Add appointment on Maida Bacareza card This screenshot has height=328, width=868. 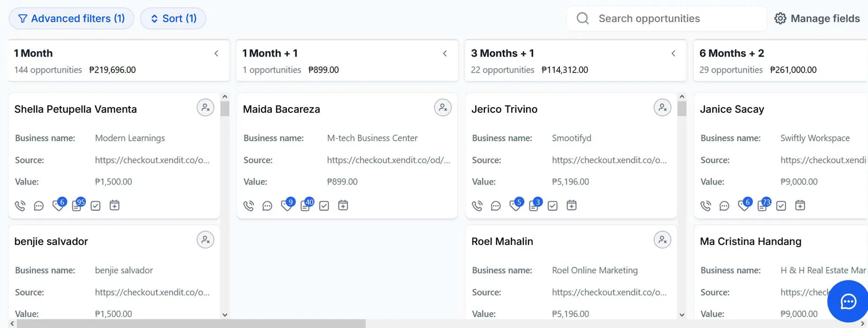tap(343, 205)
